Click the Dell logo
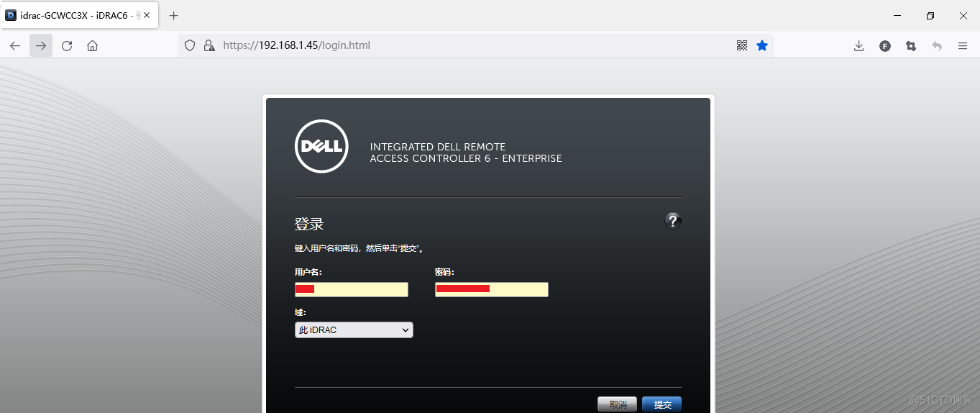 coord(321,146)
